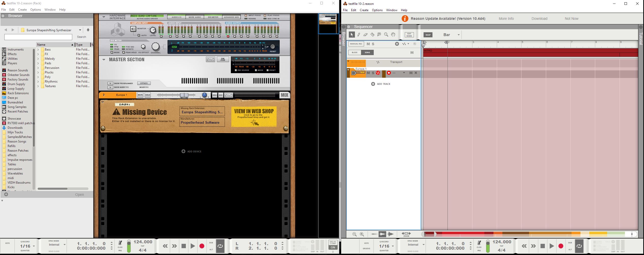Select the Pencil tool in the Sequencer toolbar
This screenshot has height=255, width=644.
359,35
